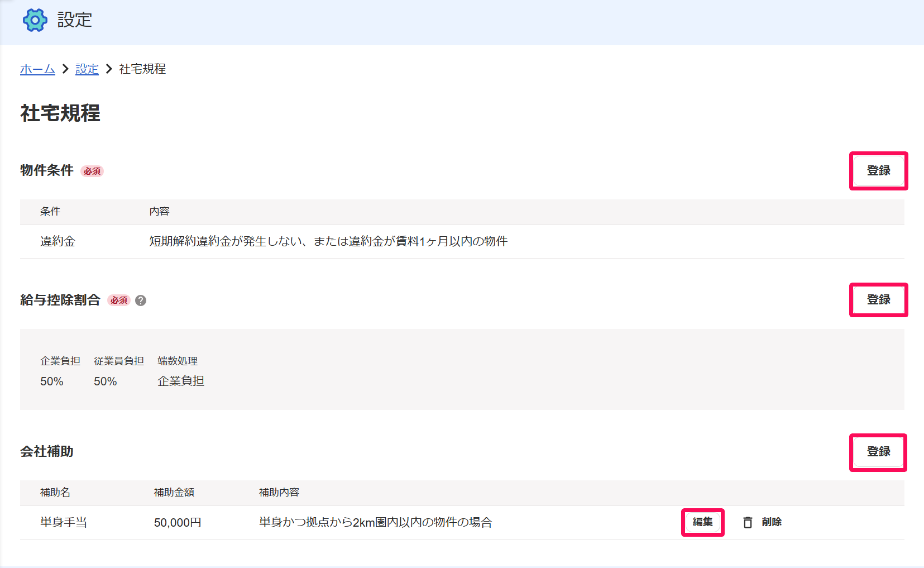The image size is (924, 568).
Task: Click the 給与控除割合 section heading
Action: [60, 300]
